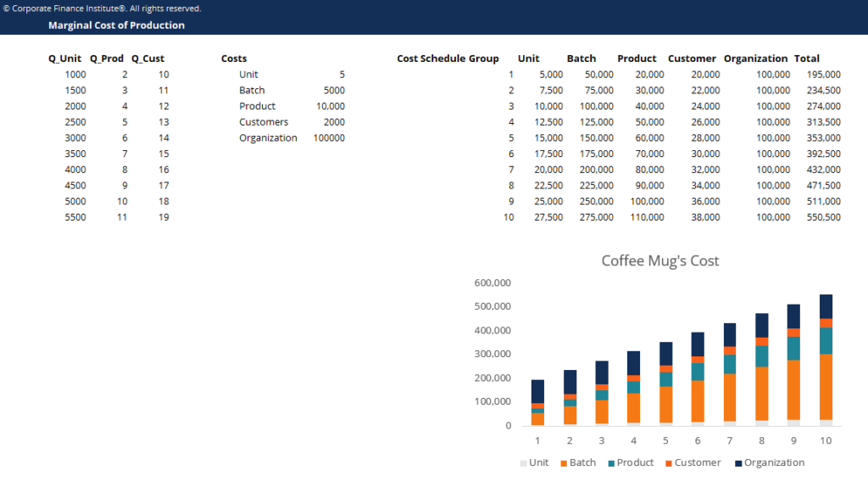Viewport: 868px width, 487px height.
Task: Click the Customer legend color swatch
Action: click(668, 463)
